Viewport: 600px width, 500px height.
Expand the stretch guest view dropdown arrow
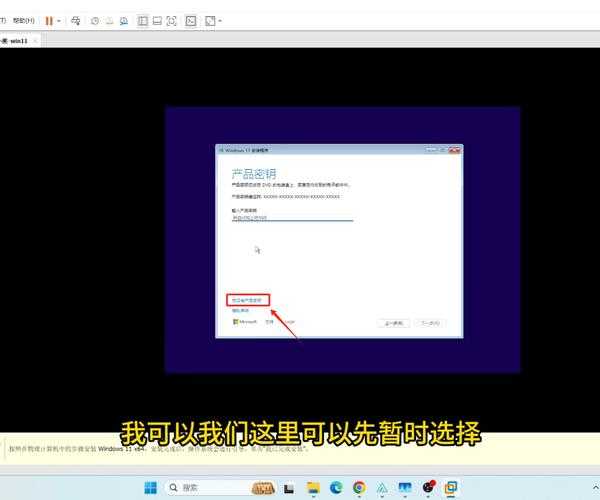pyautogui.click(x=220, y=20)
